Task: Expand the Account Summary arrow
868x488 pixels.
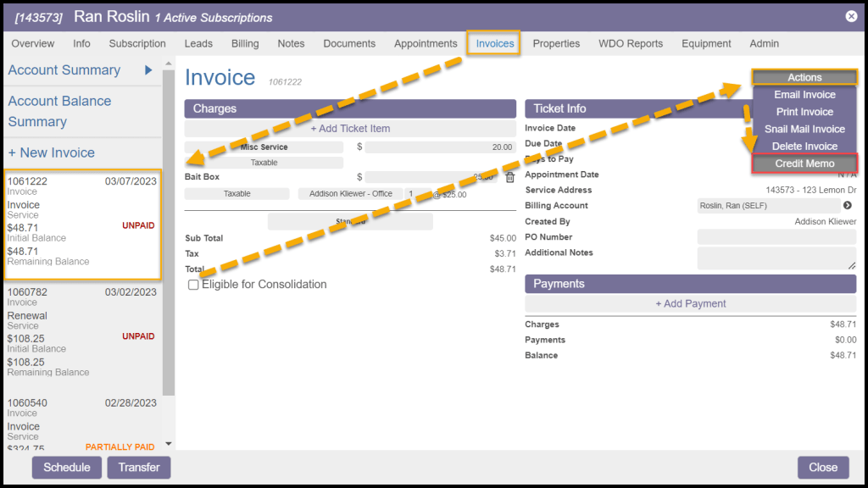Action: [x=148, y=70]
